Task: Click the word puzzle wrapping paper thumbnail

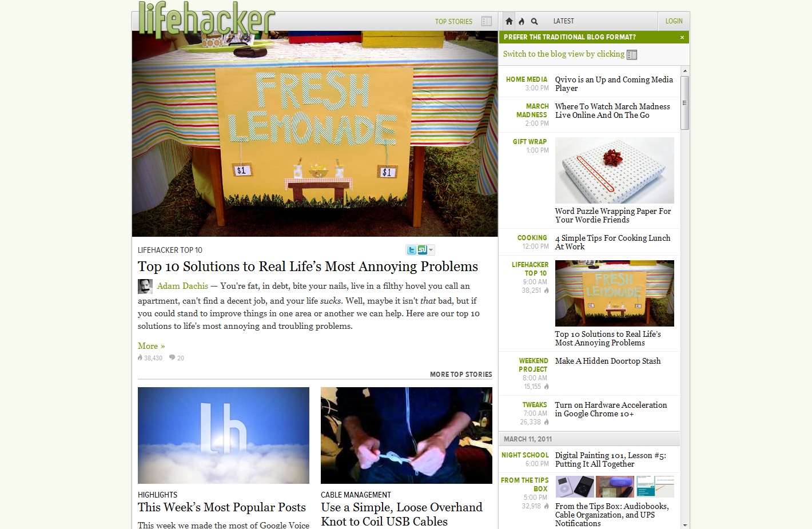Action: (x=614, y=170)
